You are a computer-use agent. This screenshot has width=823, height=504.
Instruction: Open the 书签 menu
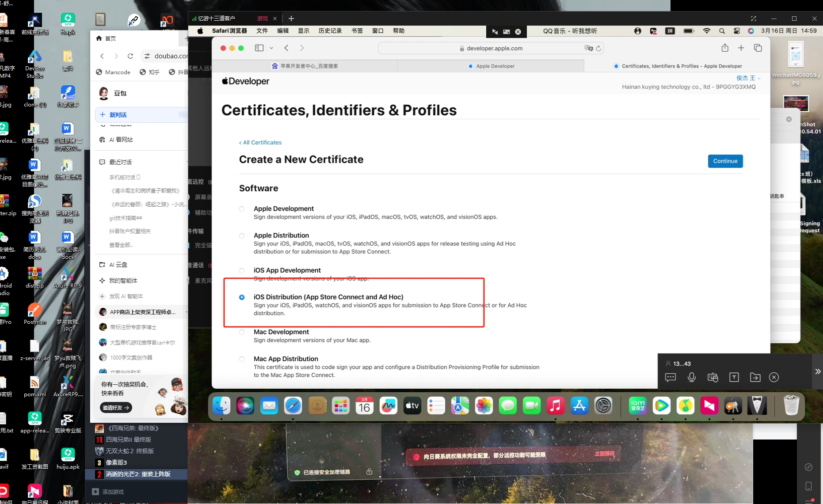click(357, 31)
